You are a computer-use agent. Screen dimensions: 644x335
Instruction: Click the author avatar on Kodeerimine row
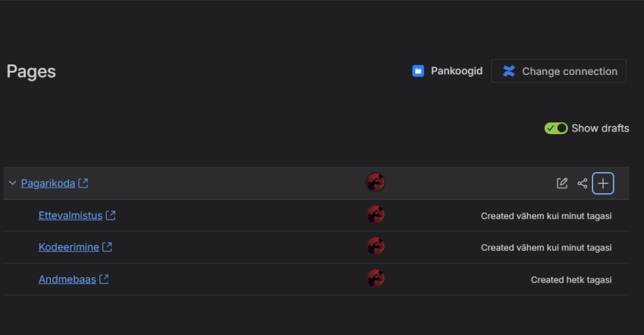click(375, 247)
